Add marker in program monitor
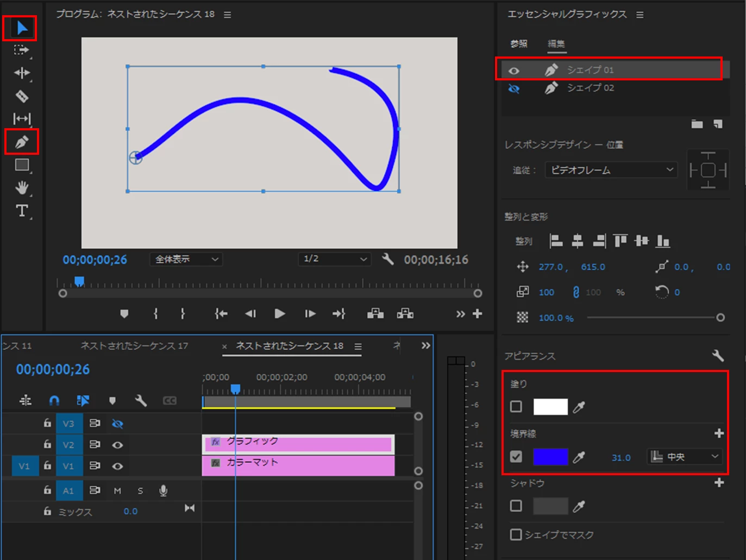Viewport: 746px width, 560px height. [x=124, y=313]
